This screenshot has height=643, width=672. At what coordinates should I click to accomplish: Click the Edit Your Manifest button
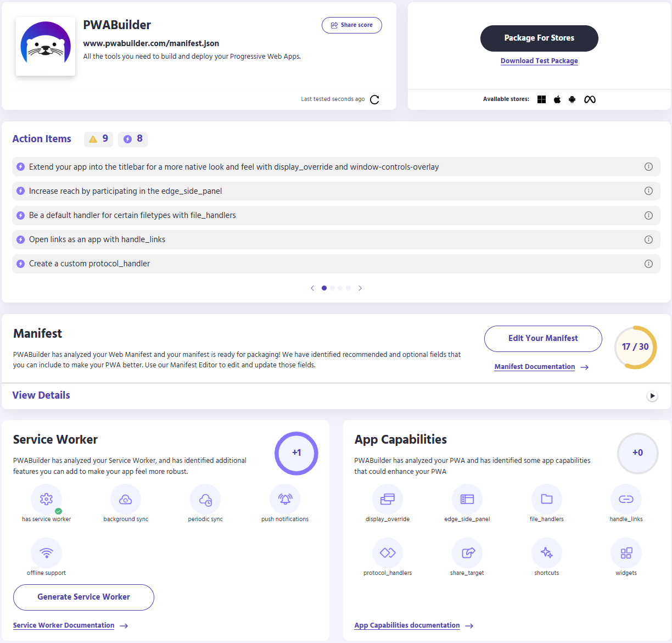click(x=543, y=339)
